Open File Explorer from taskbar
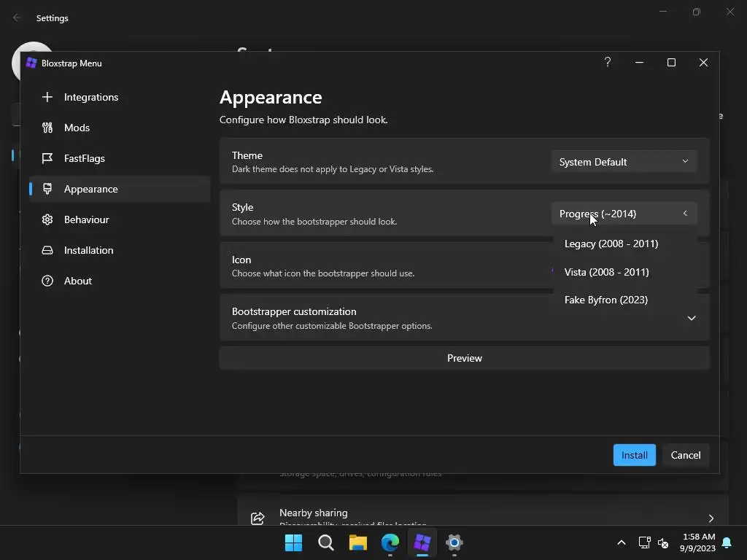This screenshot has width=747, height=560. coord(357,542)
